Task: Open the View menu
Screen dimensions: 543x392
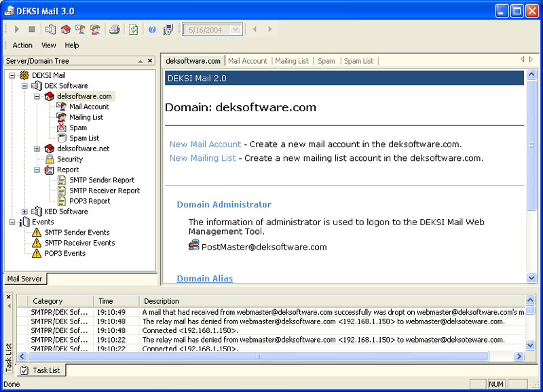Action: [48, 45]
